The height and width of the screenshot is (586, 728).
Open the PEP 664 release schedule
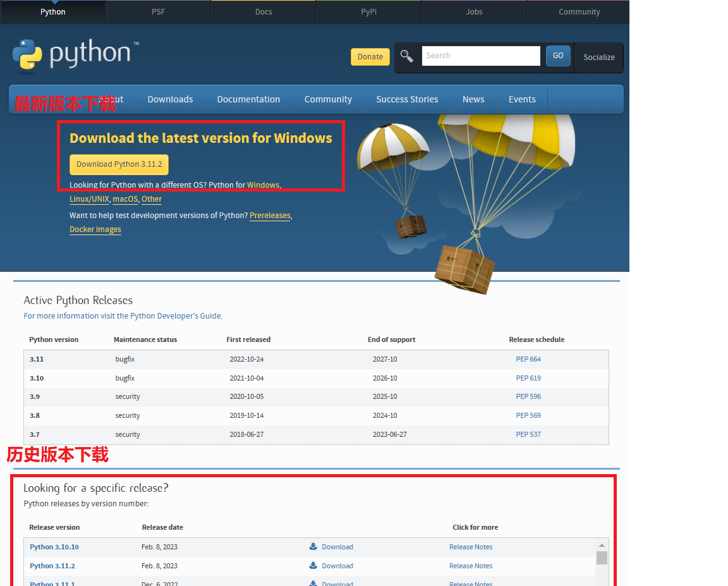click(x=528, y=359)
